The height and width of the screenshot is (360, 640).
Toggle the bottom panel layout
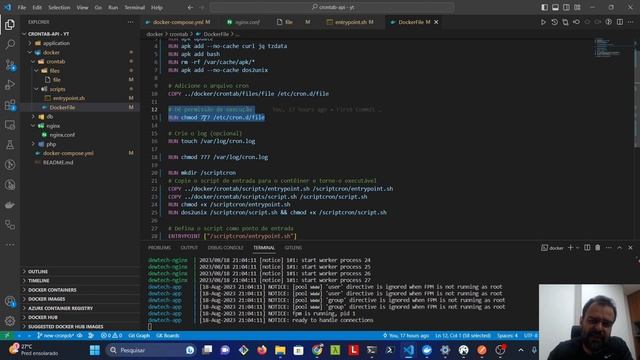coord(556,7)
